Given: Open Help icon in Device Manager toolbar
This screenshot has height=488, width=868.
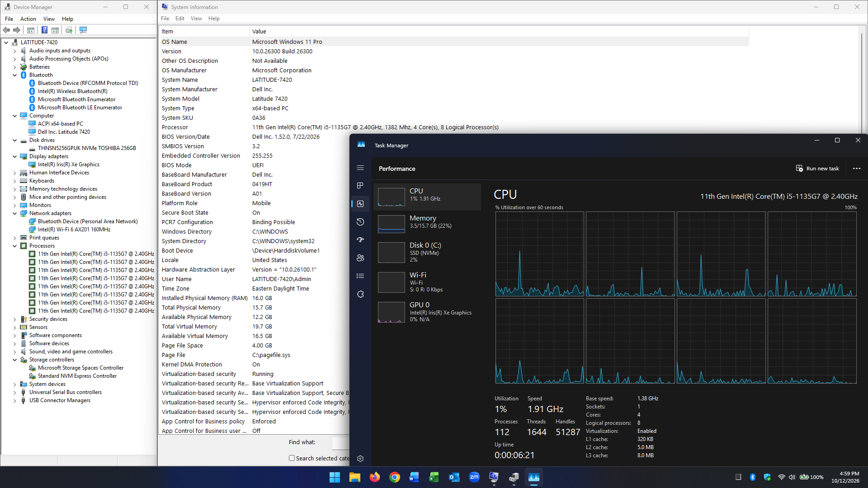Looking at the screenshot, I should pyautogui.click(x=44, y=30).
